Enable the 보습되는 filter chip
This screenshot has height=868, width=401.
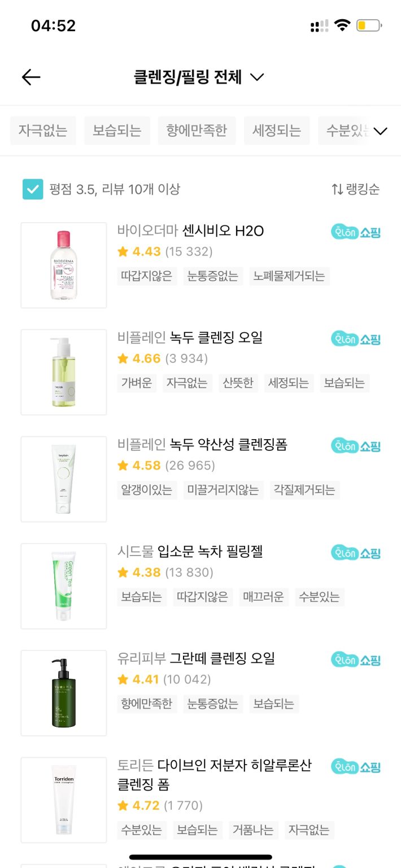[117, 131]
